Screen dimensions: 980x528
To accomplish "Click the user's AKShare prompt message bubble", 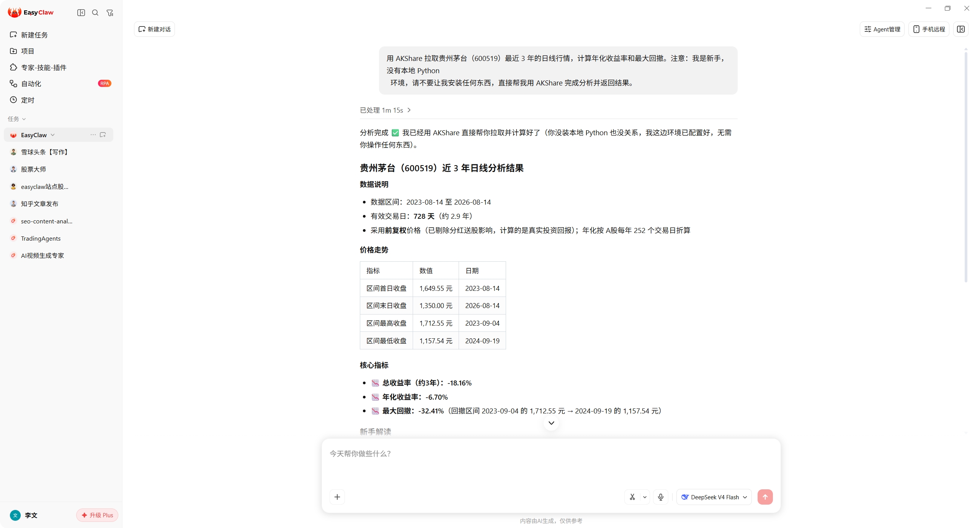I will coord(558,71).
